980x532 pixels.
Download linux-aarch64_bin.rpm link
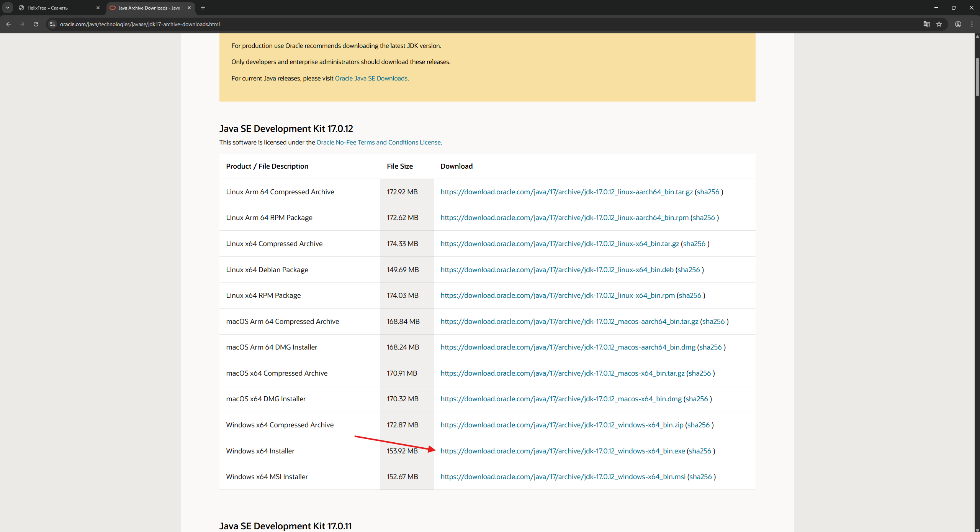click(564, 218)
